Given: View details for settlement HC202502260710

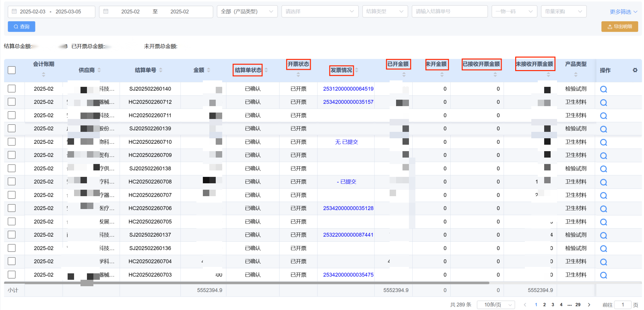Looking at the screenshot, I should [x=603, y=142].
